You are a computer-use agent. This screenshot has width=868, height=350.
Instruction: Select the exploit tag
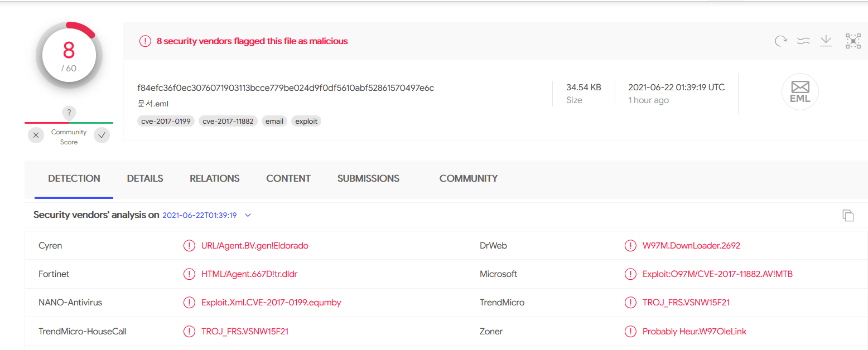point(306,121)
